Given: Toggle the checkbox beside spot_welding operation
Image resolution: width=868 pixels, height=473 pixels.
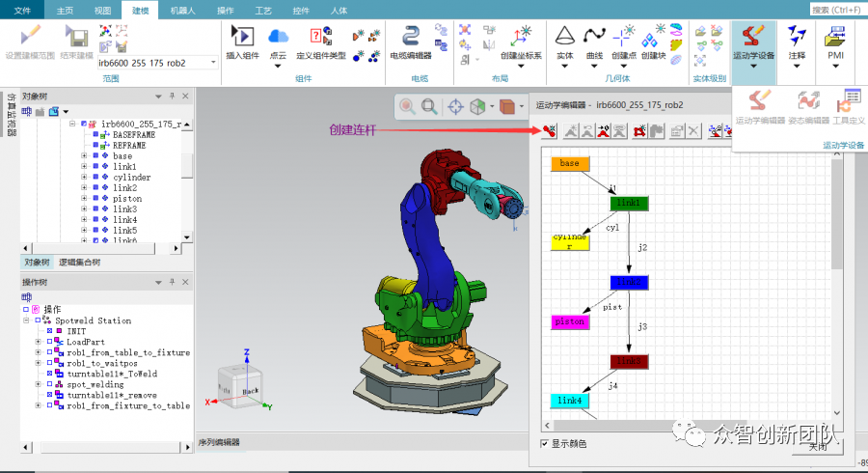Looking at the screenshot, I should tap(49, 384).
